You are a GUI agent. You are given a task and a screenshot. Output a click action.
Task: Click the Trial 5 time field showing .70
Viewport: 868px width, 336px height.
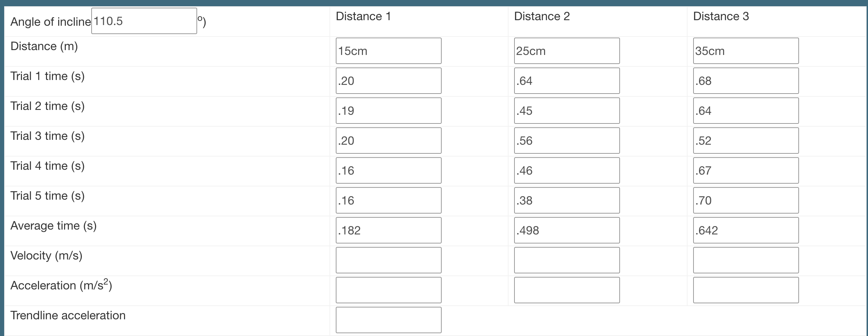click(745, 200)
